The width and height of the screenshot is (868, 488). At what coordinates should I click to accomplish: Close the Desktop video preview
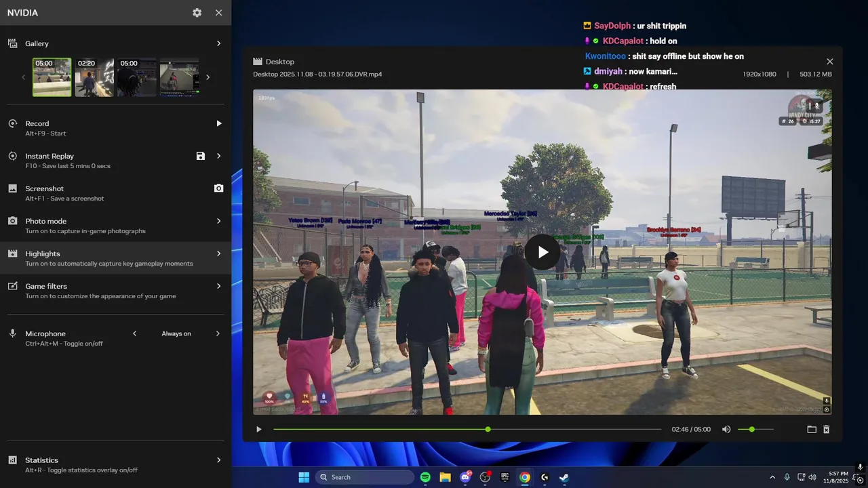[829, 62]
